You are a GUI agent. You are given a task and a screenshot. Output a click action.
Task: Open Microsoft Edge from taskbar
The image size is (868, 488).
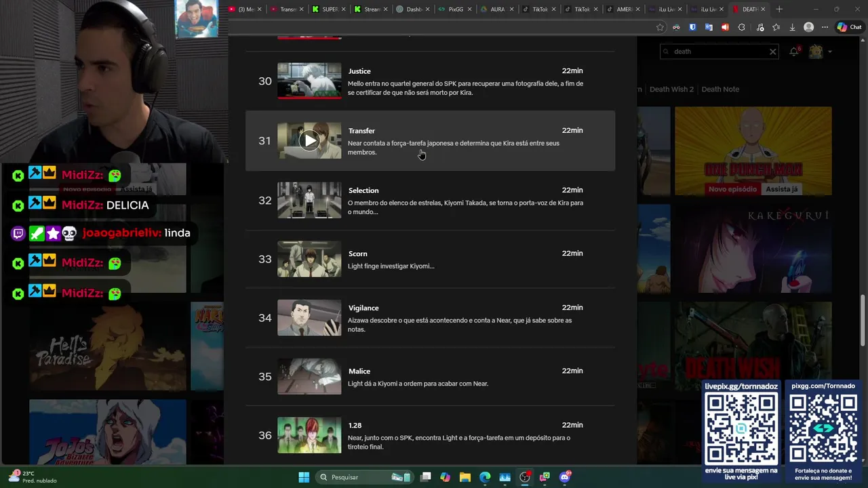[x=485, y=477]
